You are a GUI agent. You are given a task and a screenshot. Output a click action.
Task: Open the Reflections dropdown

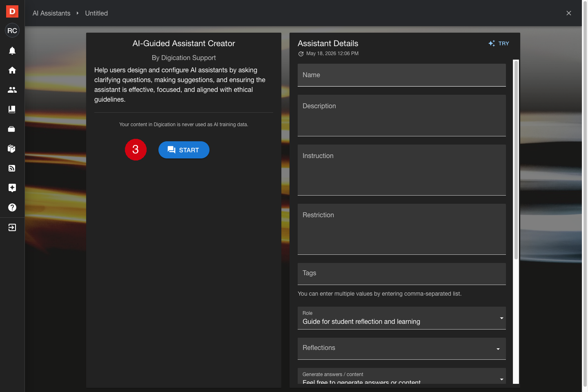coord(402,349)
